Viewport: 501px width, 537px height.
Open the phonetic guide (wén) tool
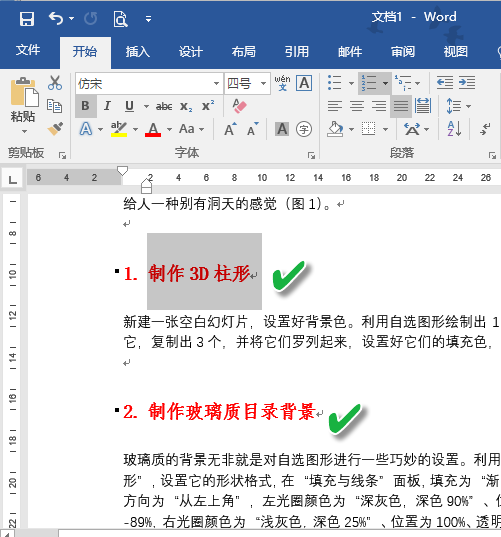click(282, 83)
